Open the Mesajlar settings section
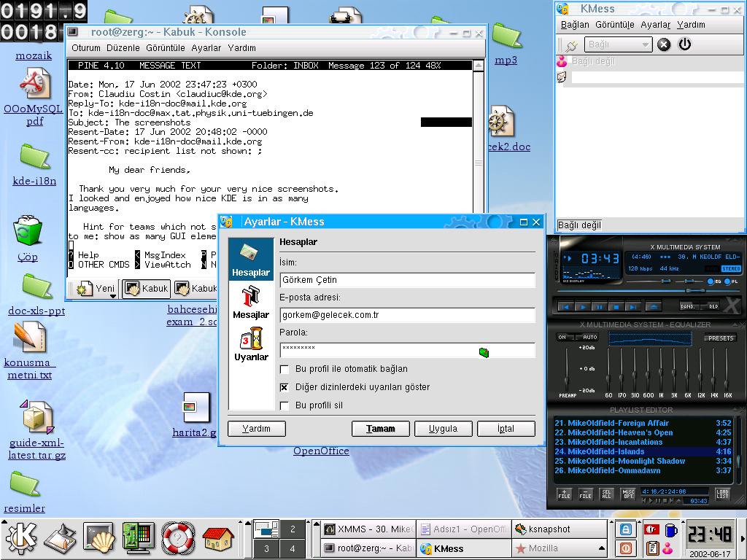 250,302
